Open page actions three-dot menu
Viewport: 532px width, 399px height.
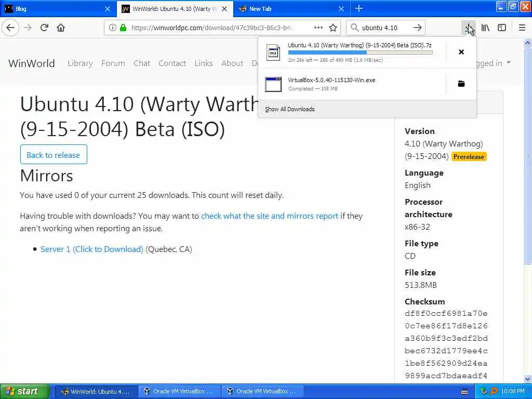(x=318, y=28)
